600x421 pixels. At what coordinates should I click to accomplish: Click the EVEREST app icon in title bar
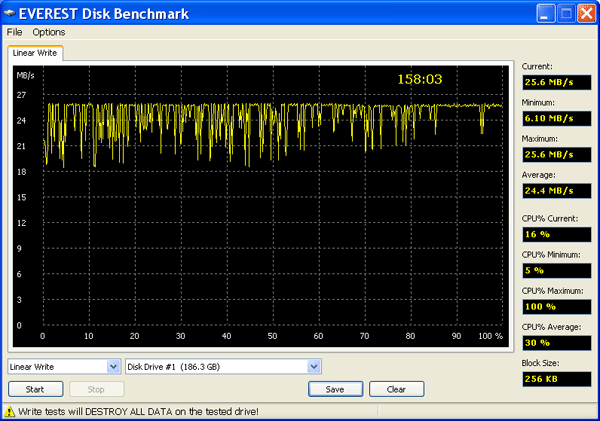pos(12,13)
